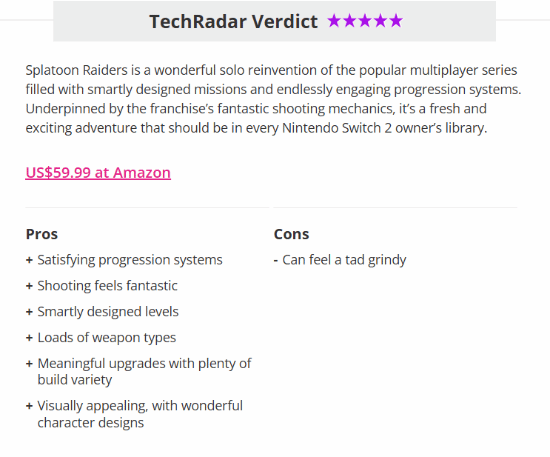Image resolution: width=550 pixels, height=457 pixels.
Task: Click the first purple rating star
Action: pos(334,21)
